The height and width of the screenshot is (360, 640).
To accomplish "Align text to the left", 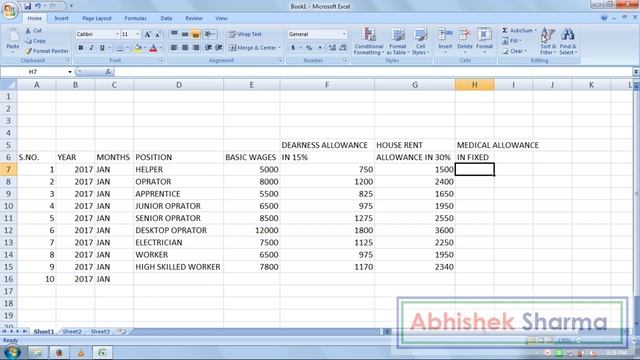I will click(x=174, y=48).
